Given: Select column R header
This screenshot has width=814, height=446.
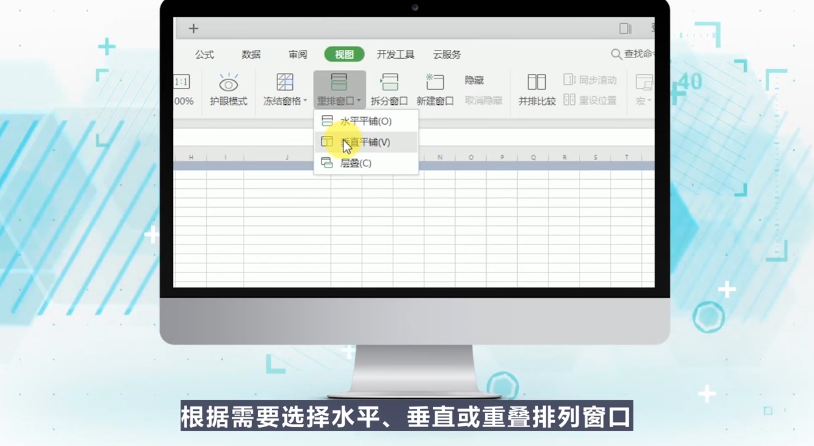Looking at the screenshot, I should coord(564,157).
